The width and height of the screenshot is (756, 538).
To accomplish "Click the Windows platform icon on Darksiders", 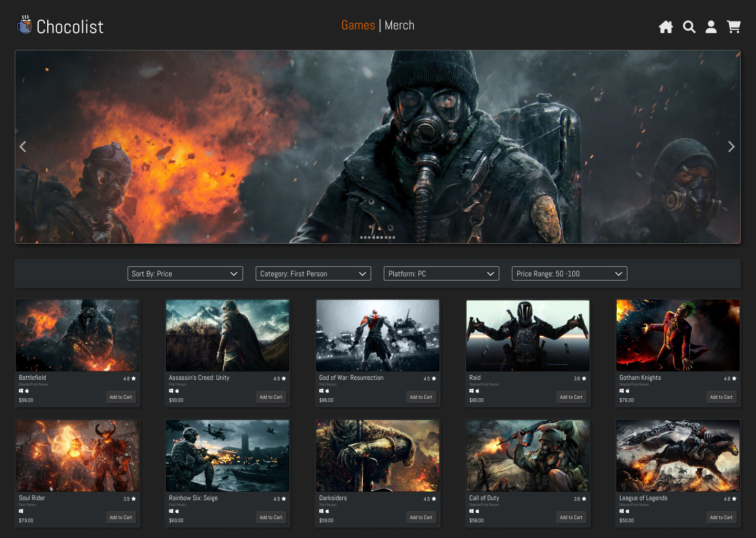I will [321, 511].
